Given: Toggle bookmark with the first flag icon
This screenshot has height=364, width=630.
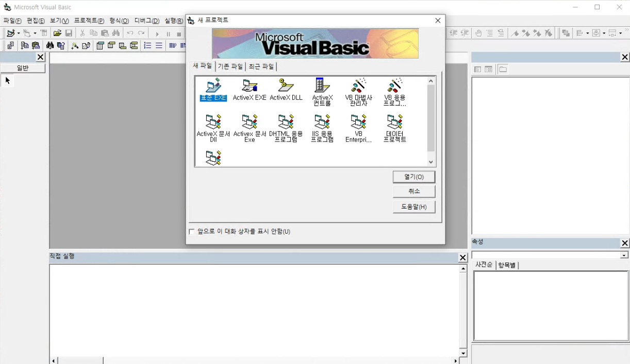Looking at the screenshot, I should click(515, 33).
